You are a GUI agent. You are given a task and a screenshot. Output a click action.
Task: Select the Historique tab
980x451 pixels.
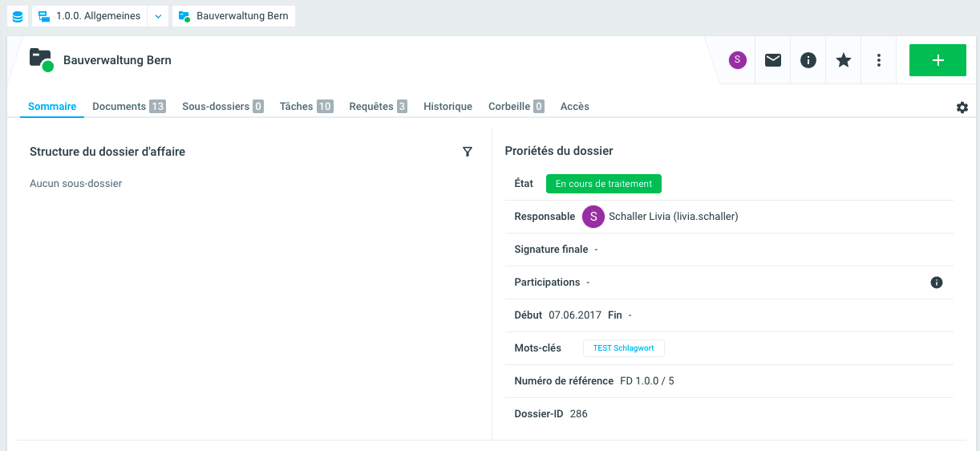pyautogui.click(x=447, y=106)
